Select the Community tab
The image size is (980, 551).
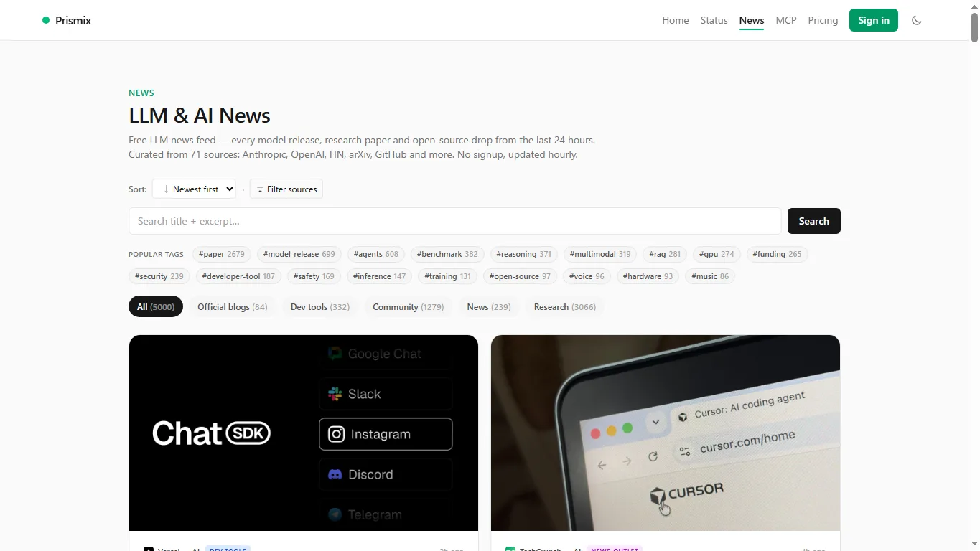point(409,306)
